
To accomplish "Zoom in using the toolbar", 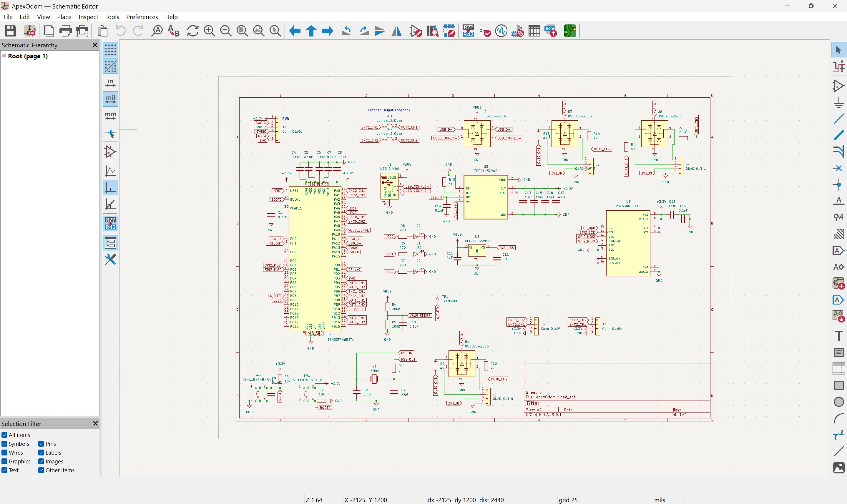I will click(209, 31).
